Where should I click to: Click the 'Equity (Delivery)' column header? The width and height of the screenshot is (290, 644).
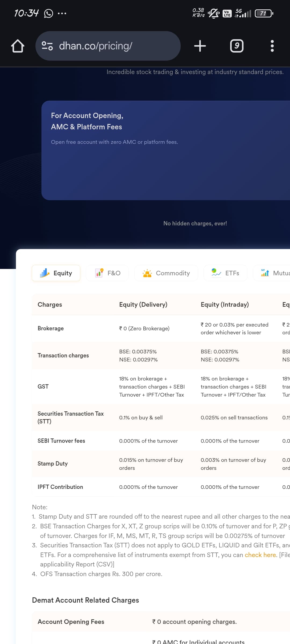[143, 305]
